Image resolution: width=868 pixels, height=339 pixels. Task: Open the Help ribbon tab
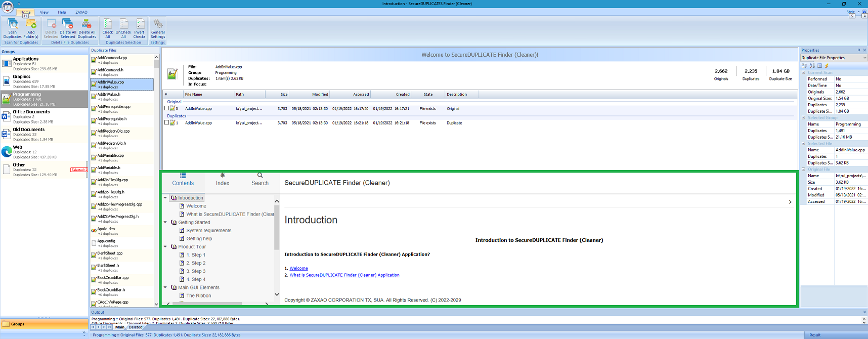pyautogui.click(x=62, y=12)
